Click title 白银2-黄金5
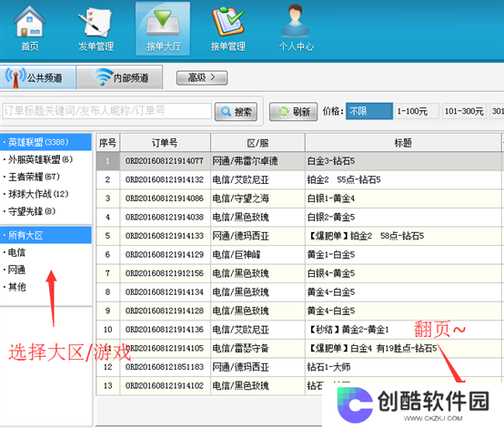The height and width of the screenshot is (428, 504). click(x=331, y=217)
